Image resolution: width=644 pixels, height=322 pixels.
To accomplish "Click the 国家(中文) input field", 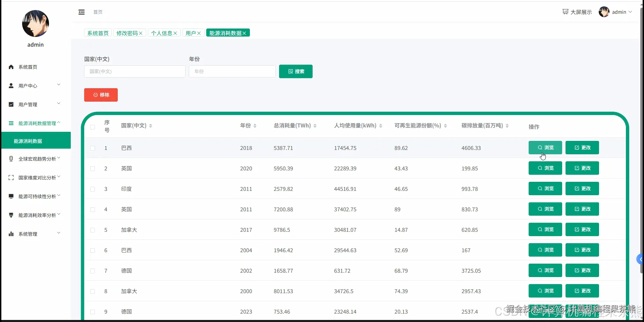I will pos(134,71).
